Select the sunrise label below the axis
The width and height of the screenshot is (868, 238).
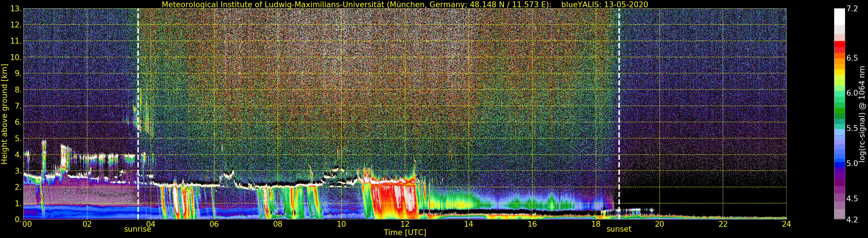pos(137,230)
